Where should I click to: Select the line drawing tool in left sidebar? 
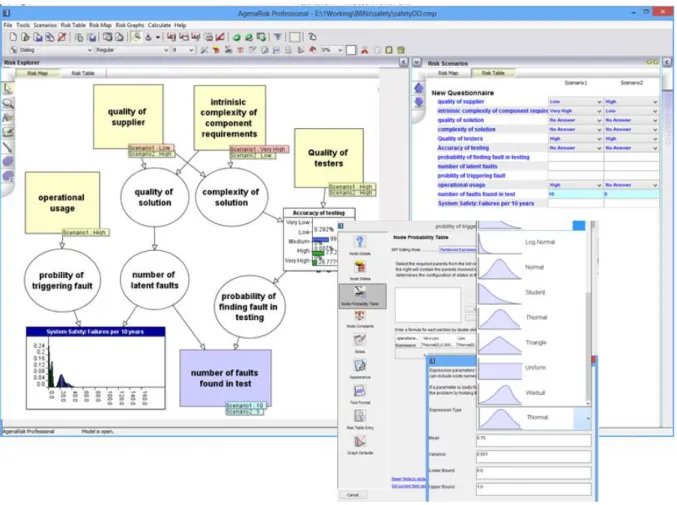[x=8, y=147]
